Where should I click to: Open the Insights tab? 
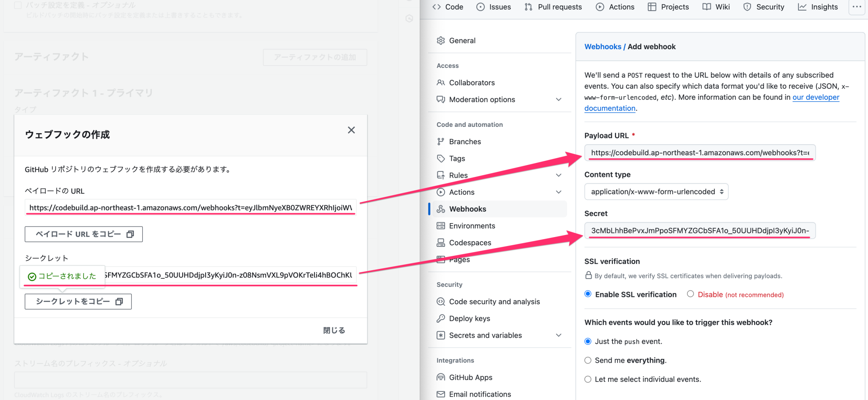(818, 7)
